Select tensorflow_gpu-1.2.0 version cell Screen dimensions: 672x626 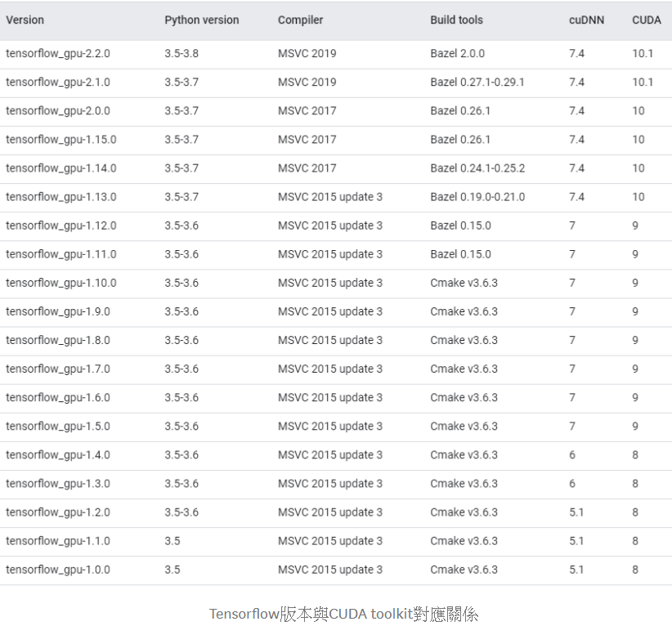[58, 513]
